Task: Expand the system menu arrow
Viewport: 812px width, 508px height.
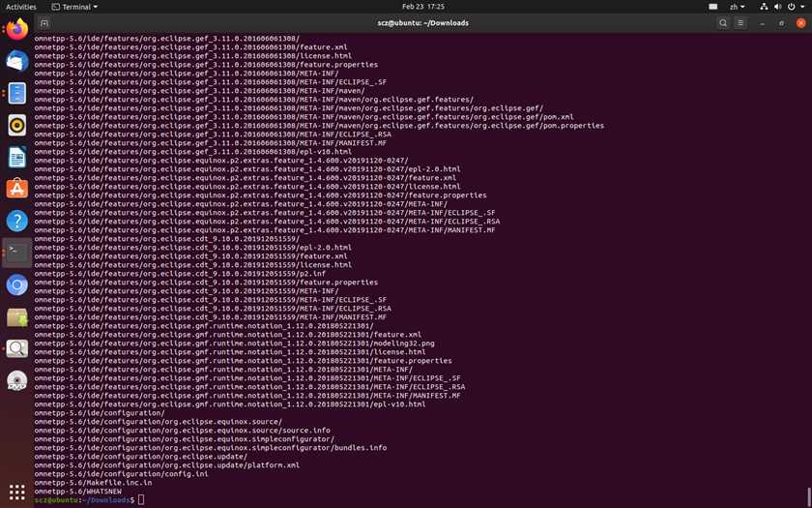Action: 801,7
